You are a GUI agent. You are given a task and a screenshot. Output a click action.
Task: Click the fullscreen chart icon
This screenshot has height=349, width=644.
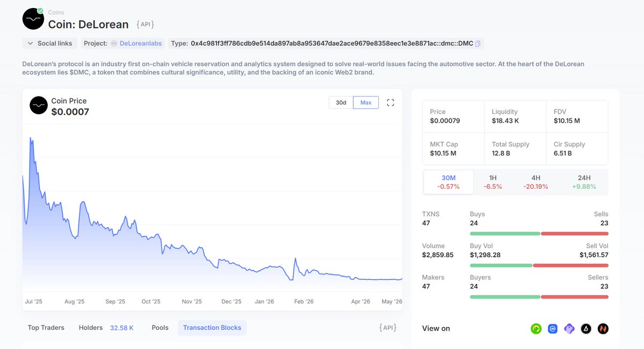click(391, 102)
